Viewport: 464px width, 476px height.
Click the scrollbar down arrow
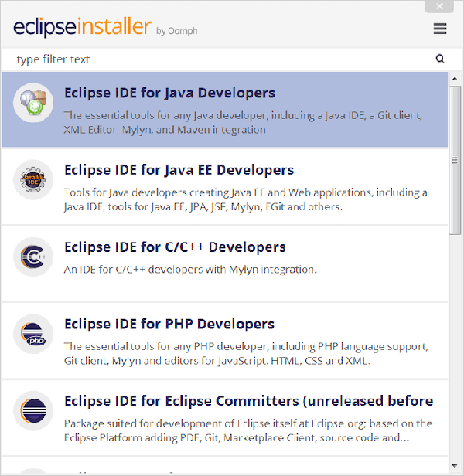pos(455,466)
